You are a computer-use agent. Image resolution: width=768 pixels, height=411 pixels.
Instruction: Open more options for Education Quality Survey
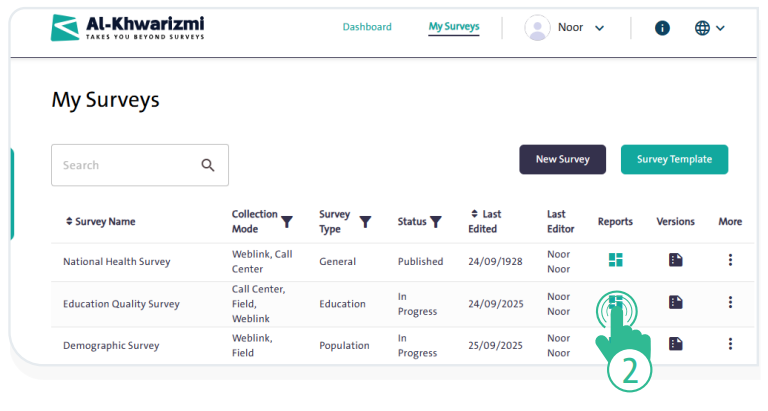730,302
